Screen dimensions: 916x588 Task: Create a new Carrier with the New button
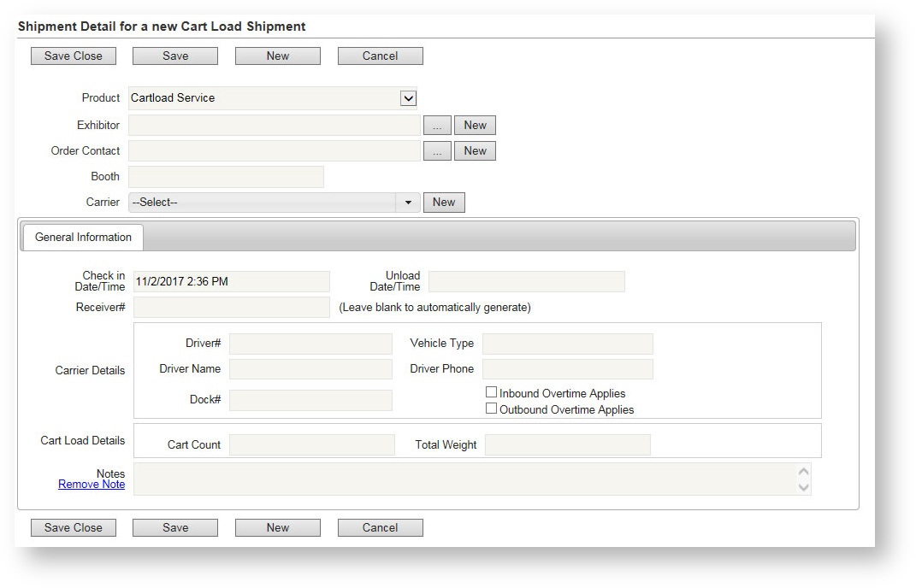(x=444, y=202)
